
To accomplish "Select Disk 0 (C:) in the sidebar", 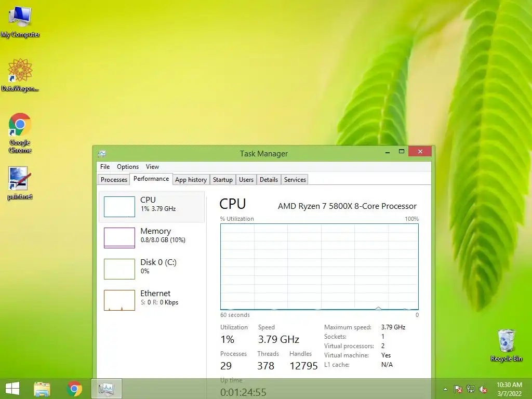I will pyautogui.click(x=152, y=269).
